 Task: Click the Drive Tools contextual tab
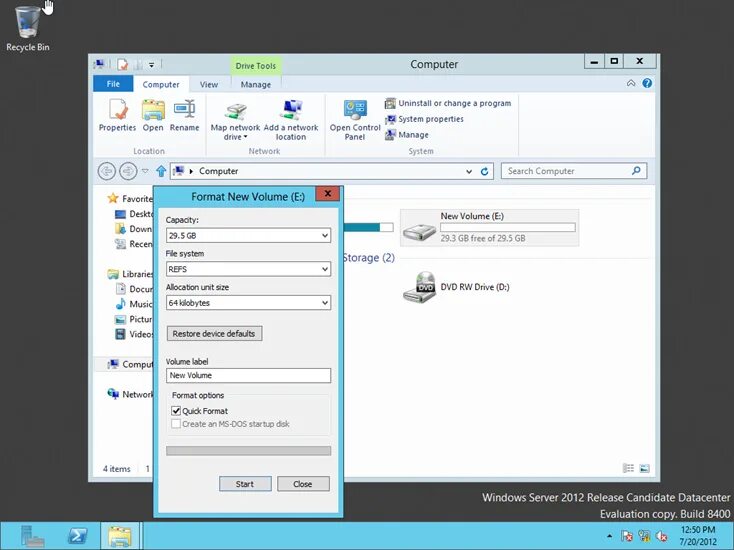pos(256,66)
